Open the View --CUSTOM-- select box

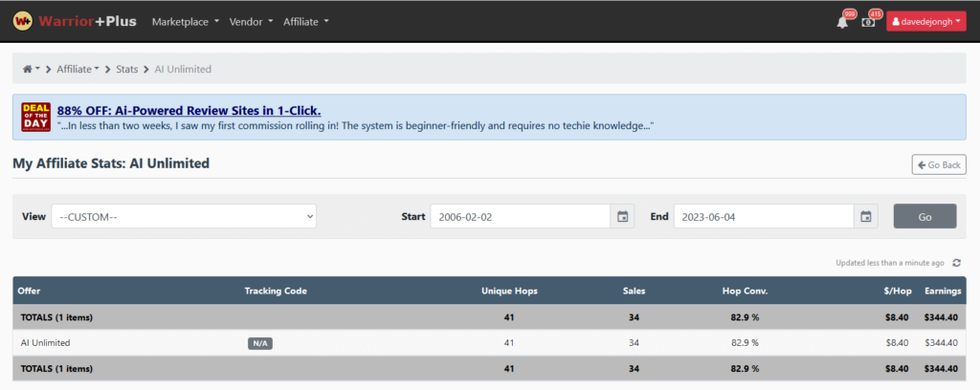click(x=184, y=217)
